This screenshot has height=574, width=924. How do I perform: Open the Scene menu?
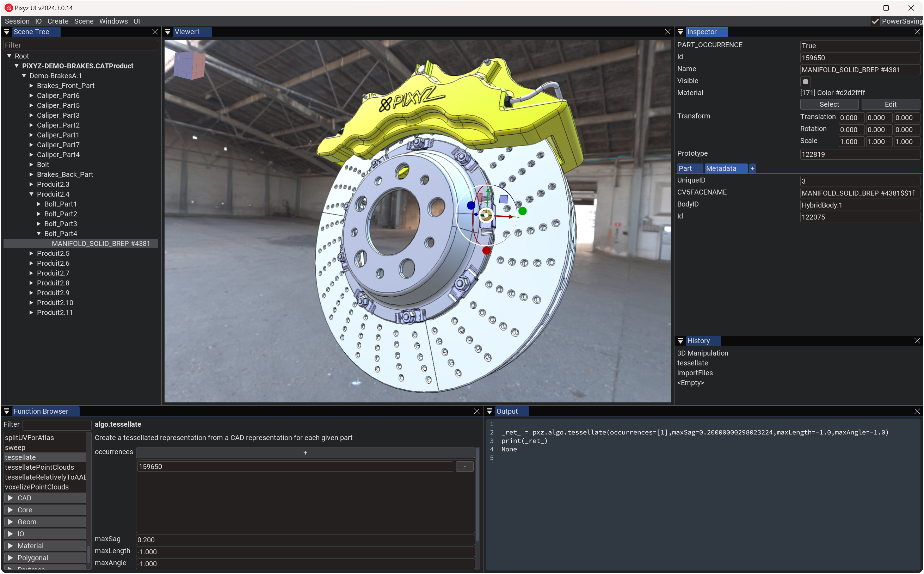(84, 21)
